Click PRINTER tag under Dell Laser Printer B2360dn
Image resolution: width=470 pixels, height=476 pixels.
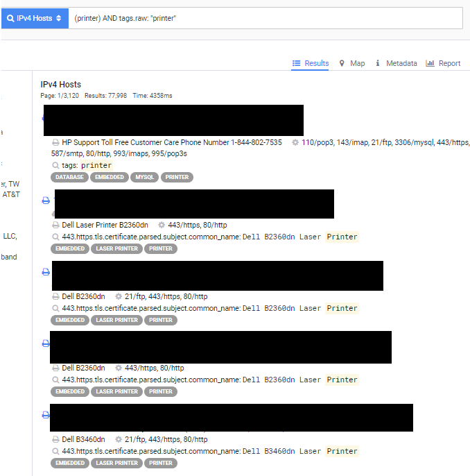coord(161,248)
